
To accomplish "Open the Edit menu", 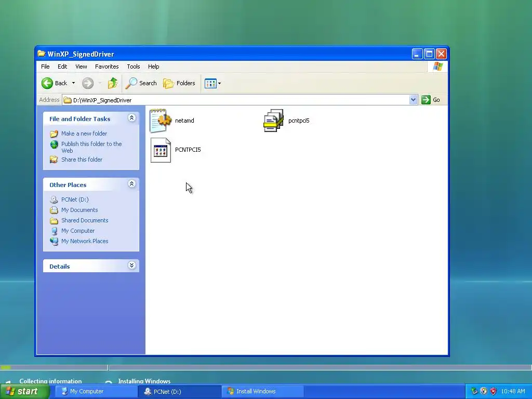I will coord(62,66).
